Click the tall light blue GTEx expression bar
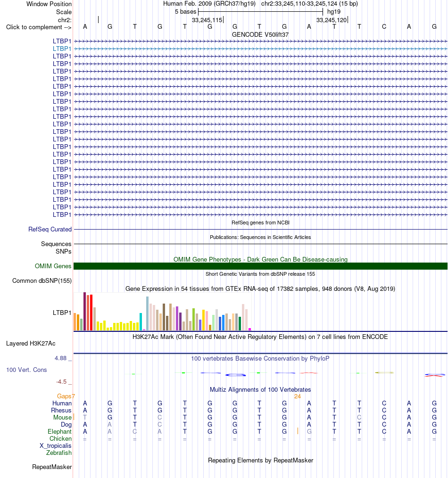 click(147, 313)
